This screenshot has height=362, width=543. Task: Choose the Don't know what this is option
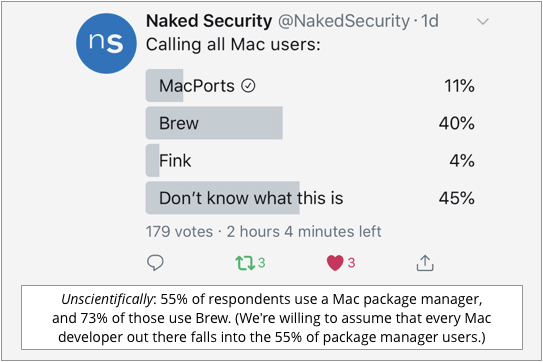310,198
